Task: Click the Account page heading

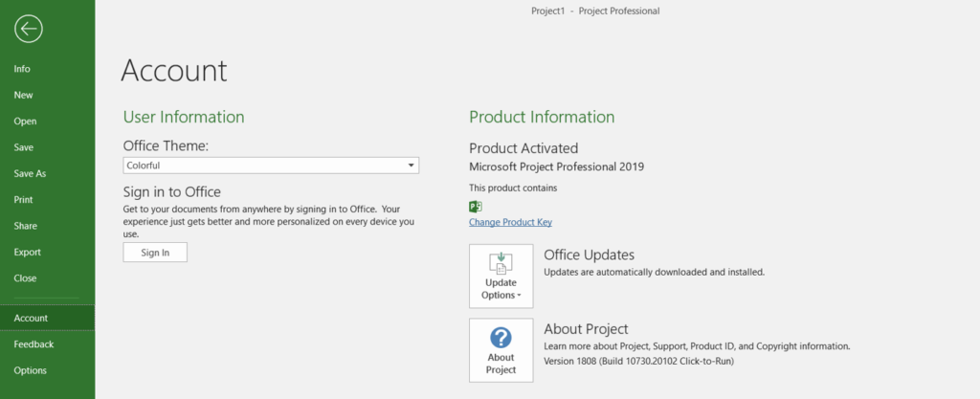Action: click(x=174, y=71)
